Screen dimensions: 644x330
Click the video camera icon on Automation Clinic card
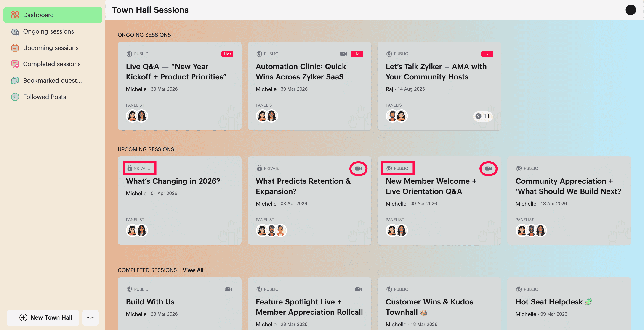(x=343, y=54)
